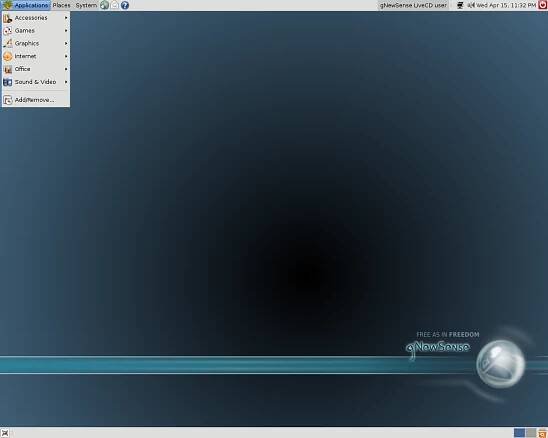Click the Internet globe icon

[x=8, y=56]
